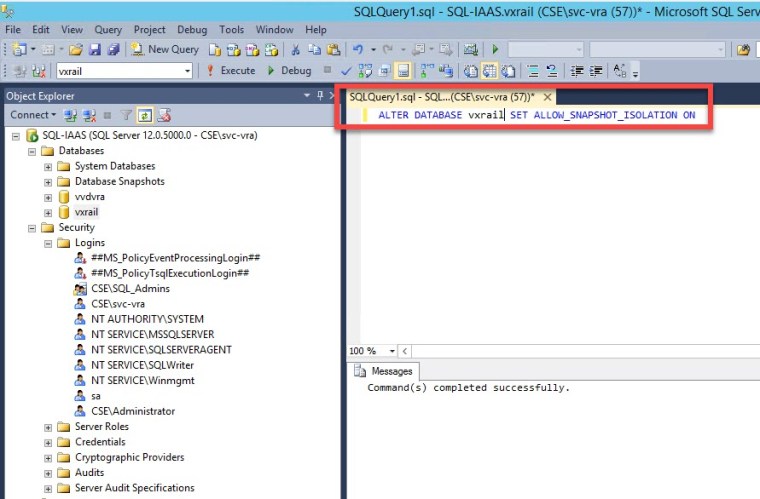
Task: Click Display Estimated Execution Plan icon
Action: tap(365, 71)
